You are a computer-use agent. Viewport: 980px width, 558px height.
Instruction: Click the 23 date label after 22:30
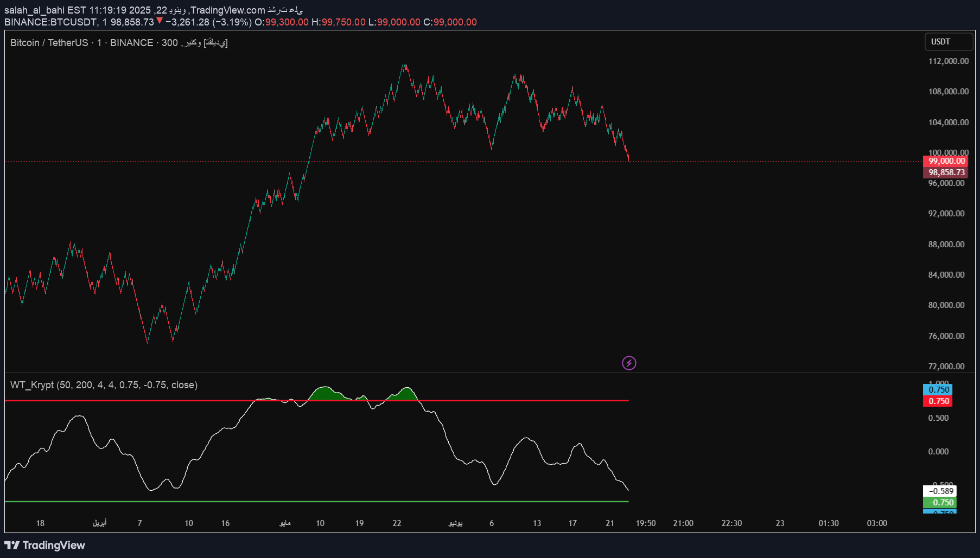[780, 523]
